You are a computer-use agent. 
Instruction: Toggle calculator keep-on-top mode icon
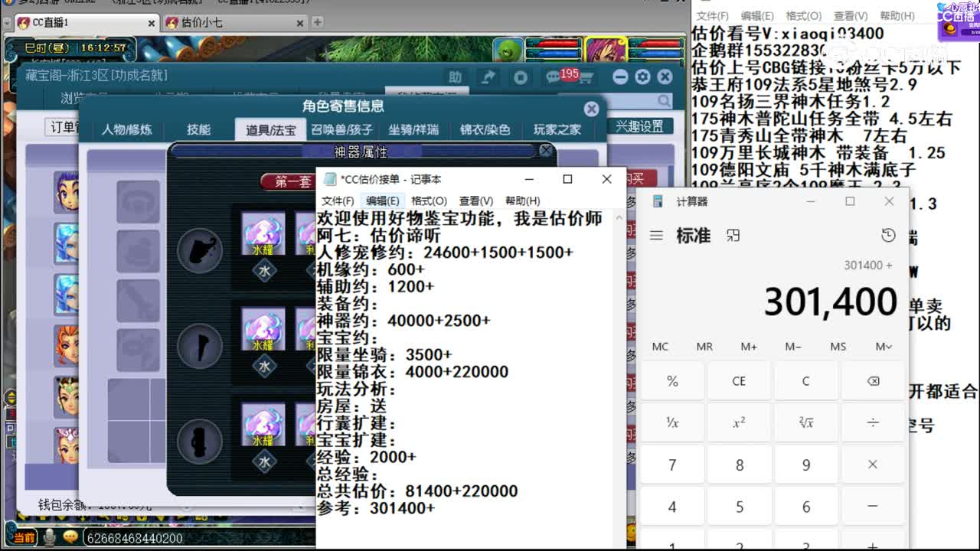coord(733,236)
